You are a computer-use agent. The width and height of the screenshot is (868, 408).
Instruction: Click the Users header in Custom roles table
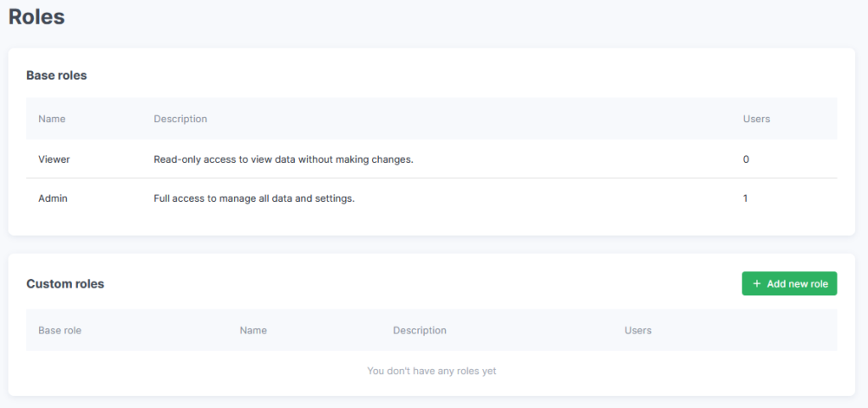(x=638, y=331)
